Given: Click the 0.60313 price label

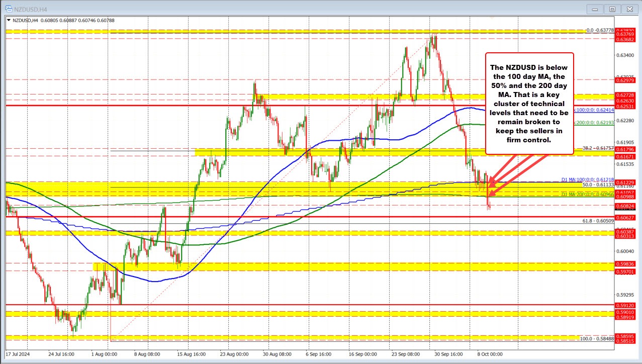Looking at the screenshot, I should click(x=625, y=236).
